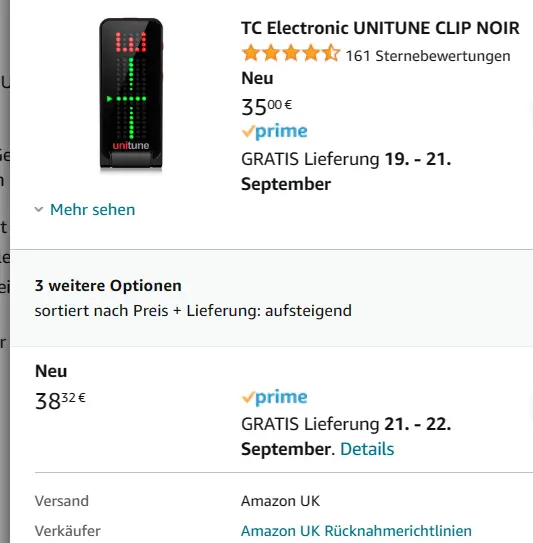Click the Amazon UK Versand value
The height and width of the screenshot is (543, 533).
click(x=280, y=501)
